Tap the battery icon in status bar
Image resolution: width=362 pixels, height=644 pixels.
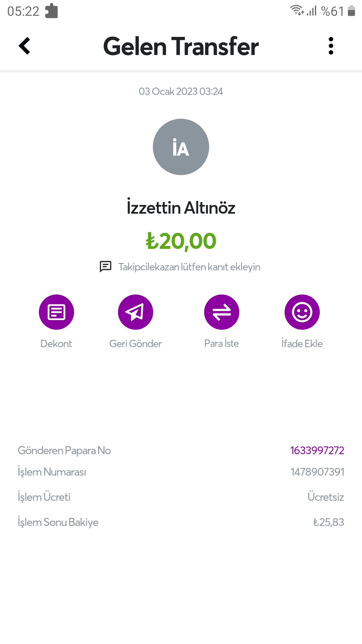click(351, 11)
